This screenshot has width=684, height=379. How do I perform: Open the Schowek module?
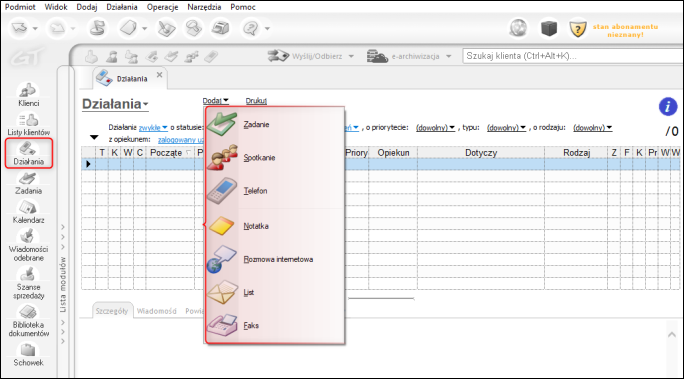(28, 355)
